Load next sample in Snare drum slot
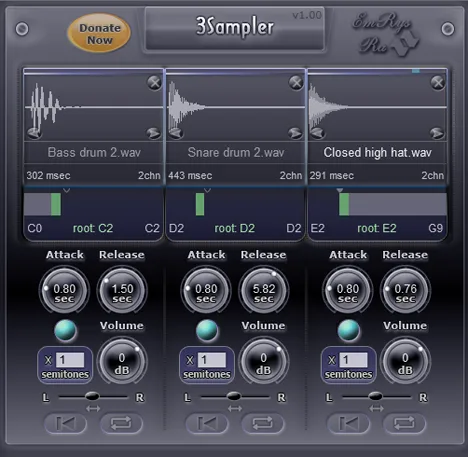 click(295, 133)
